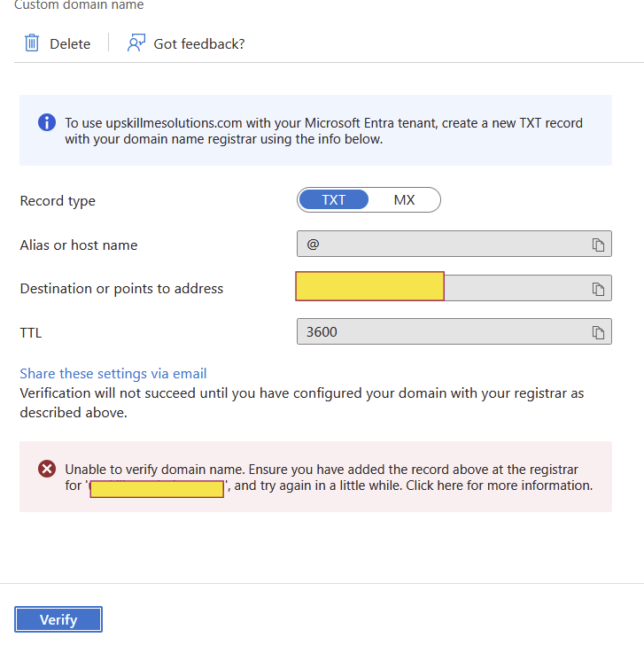This screenshot has width=644, height=645.
Task: Click the Delete trash icon
Action: tap(32, 43)
